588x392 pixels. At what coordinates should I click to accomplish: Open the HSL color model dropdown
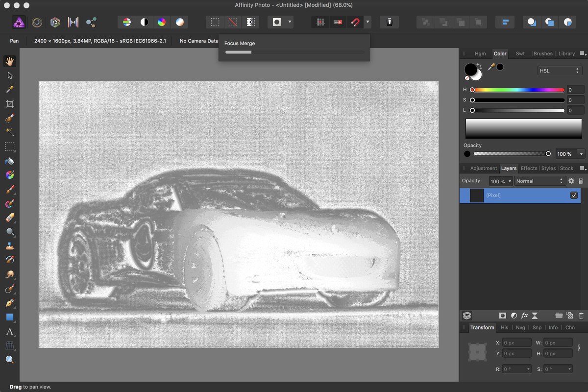coord(560,71)
